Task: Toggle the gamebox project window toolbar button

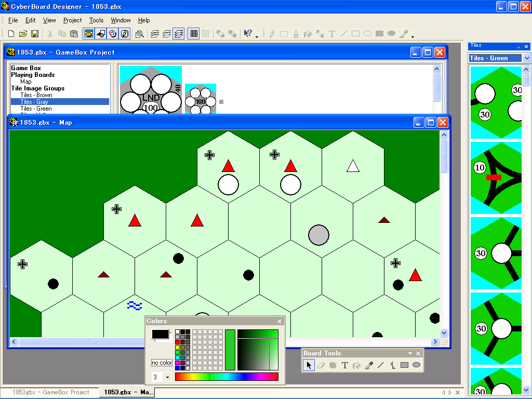Action: [89, 34]
